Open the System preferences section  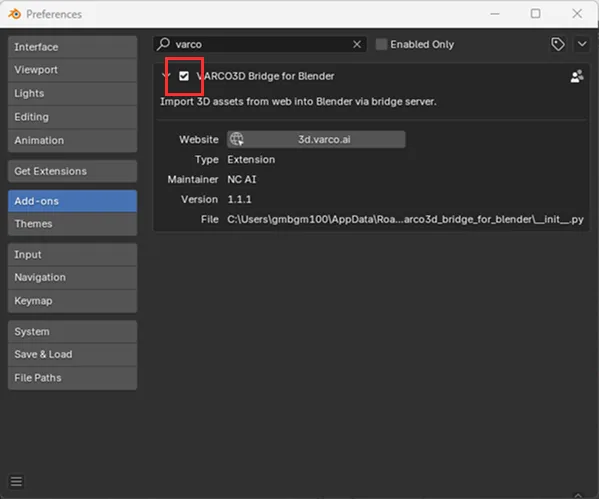(x=72, y=332)
